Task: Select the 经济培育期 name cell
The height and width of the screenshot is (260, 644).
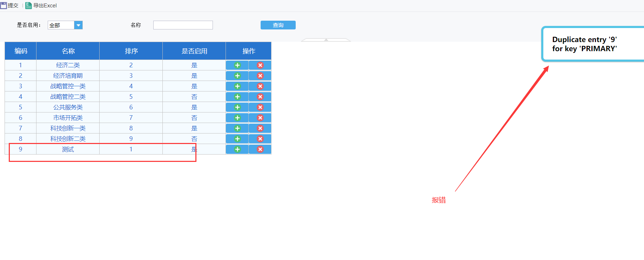Action: pyautogui.click(x=68, y=76)
